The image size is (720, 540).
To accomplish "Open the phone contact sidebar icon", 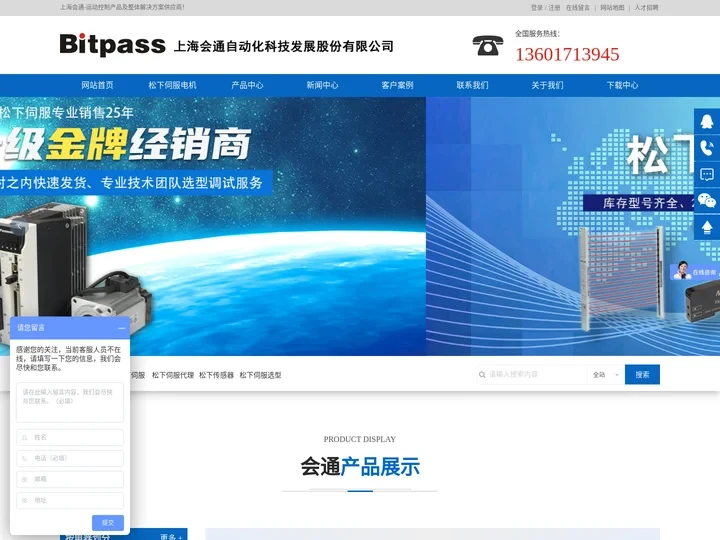I will pyautogui.click(x=707, y=148).
